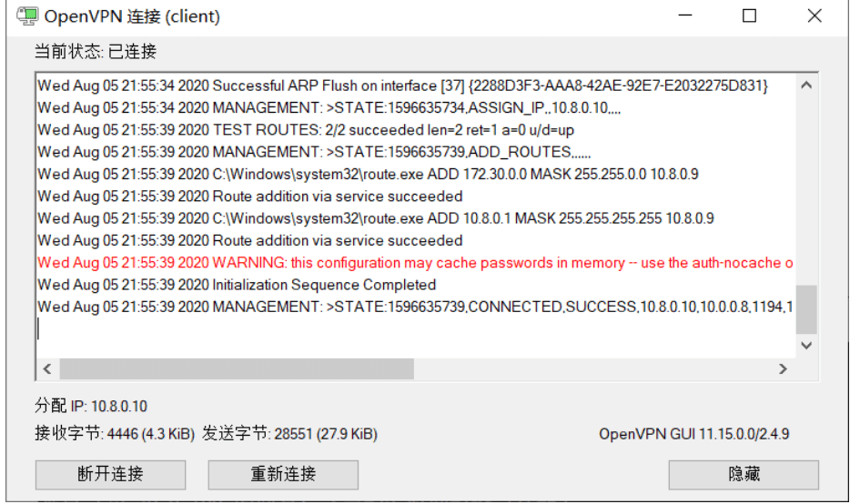Click the log scroll down arrow
Image resolution: width=850 pixels, height=504 pixels.
(806, 346)
